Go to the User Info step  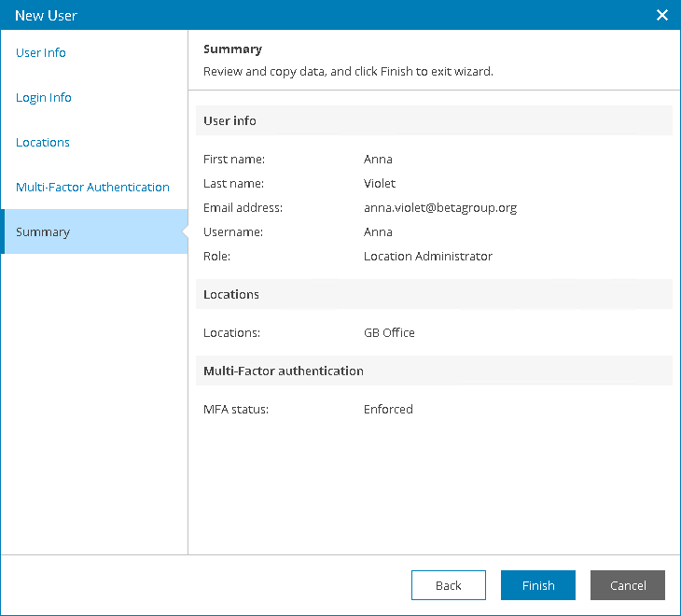pyautogui.click(x=41, y=53)
